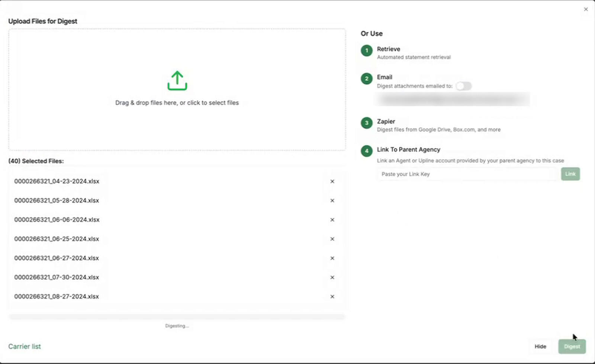Click the Paste your Link Key field
The width and height of the screenshot is (595, 364).
[468, 174]
